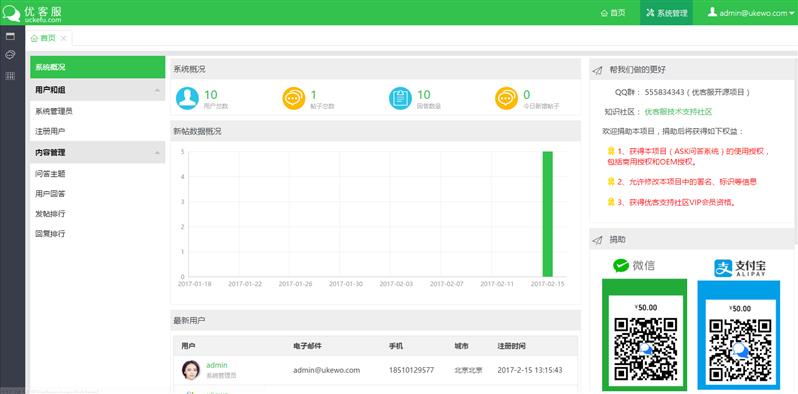Open 系统管理 in top navigation
Viewport: 798px width, 394px height.
(667, 13)
